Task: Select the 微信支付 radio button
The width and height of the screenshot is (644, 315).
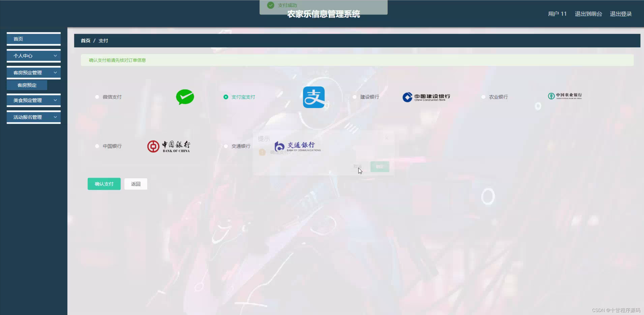Action: (97, 97)
